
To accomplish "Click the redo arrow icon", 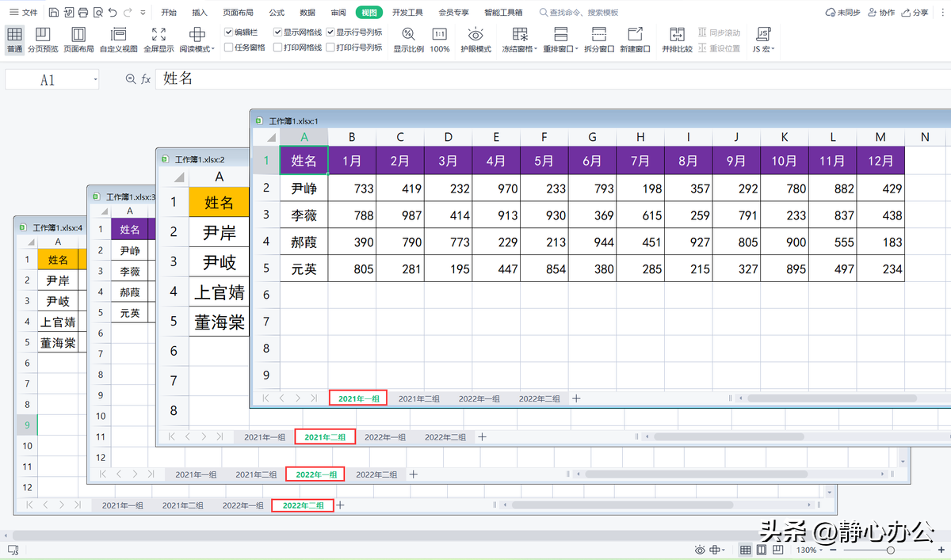I will tap(128, 13).
